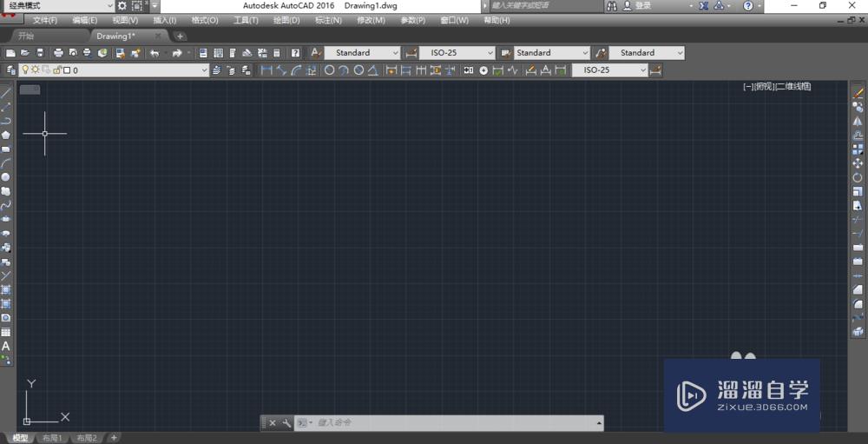Viewport: 868px width, 444px height.
Task: Open command line customize wrench
Action: 286,423
